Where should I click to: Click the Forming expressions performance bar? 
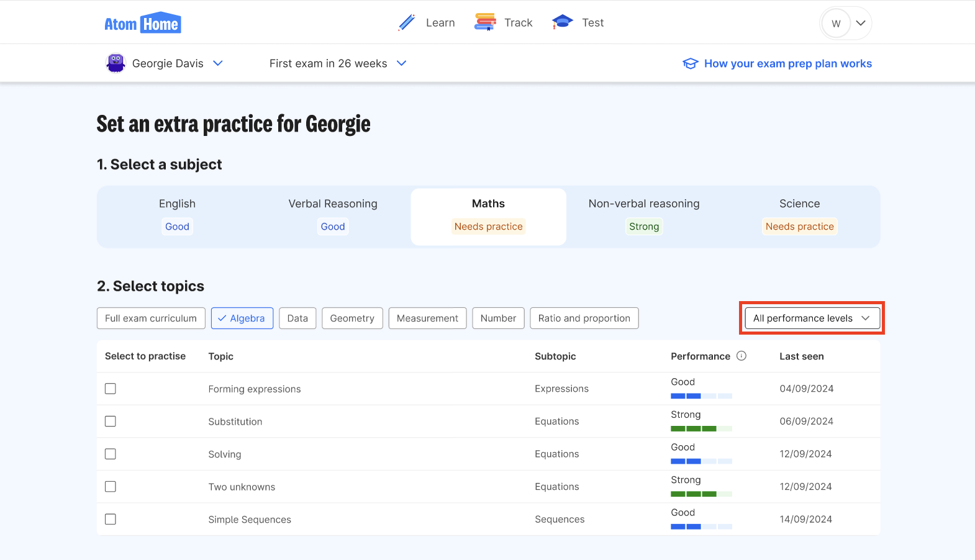[x=701, y=396]
